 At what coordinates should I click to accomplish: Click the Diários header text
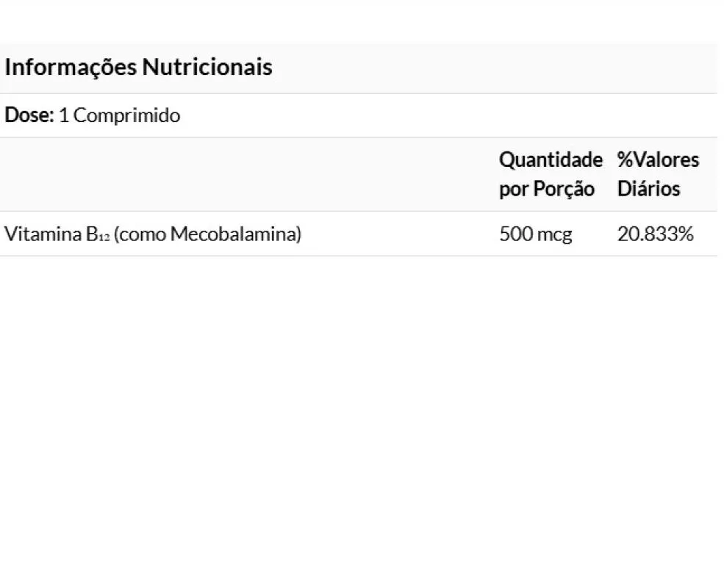point(648,189)
